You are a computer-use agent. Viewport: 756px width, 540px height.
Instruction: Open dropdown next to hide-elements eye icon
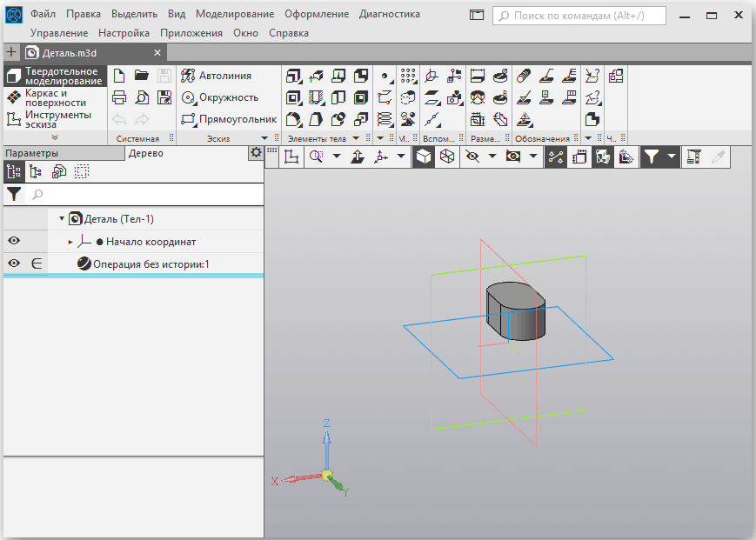492,156
